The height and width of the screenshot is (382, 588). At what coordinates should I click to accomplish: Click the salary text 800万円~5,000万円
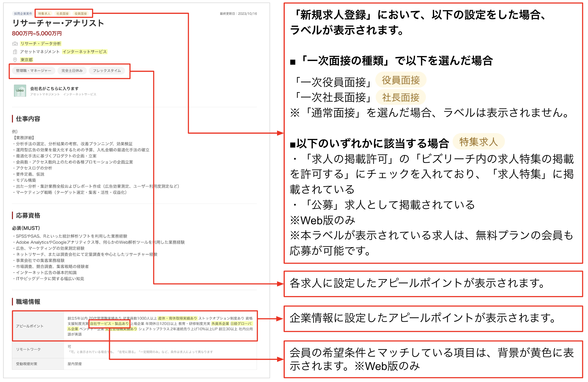[x=37, y=33]
